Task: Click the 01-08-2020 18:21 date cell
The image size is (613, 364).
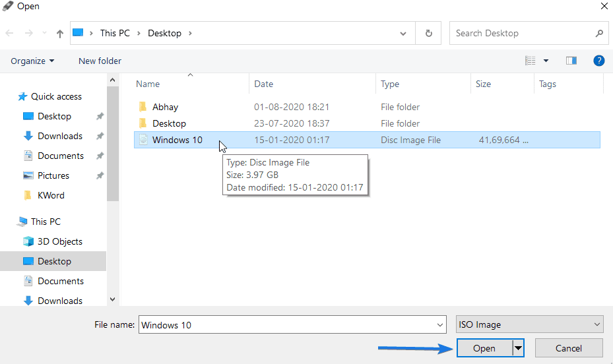Action: 292,107
